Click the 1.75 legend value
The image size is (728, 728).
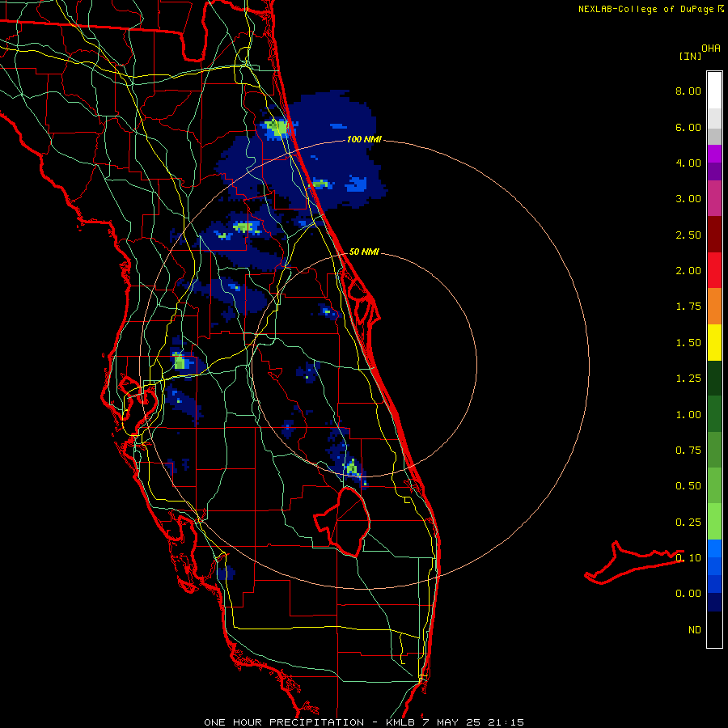[x=688, y=307]
